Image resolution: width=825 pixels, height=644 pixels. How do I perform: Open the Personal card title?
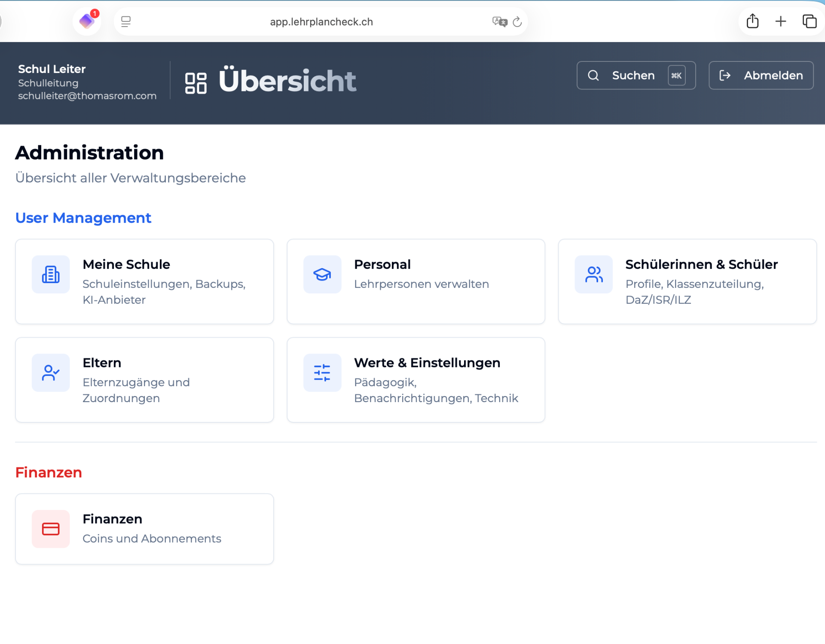click(x=382, y=264)
